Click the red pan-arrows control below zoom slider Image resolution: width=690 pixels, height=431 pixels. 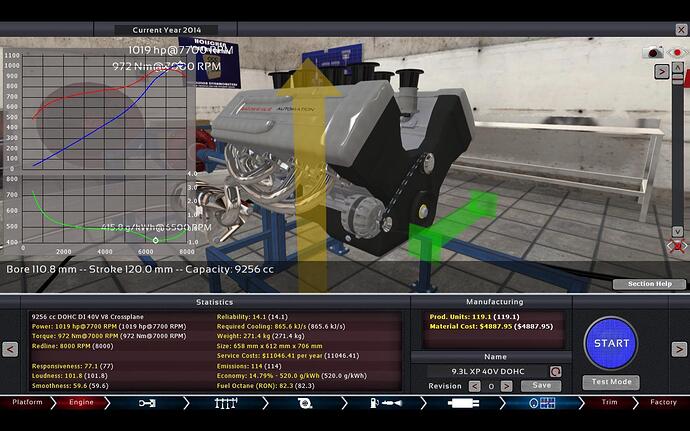(x=676, y=246)
